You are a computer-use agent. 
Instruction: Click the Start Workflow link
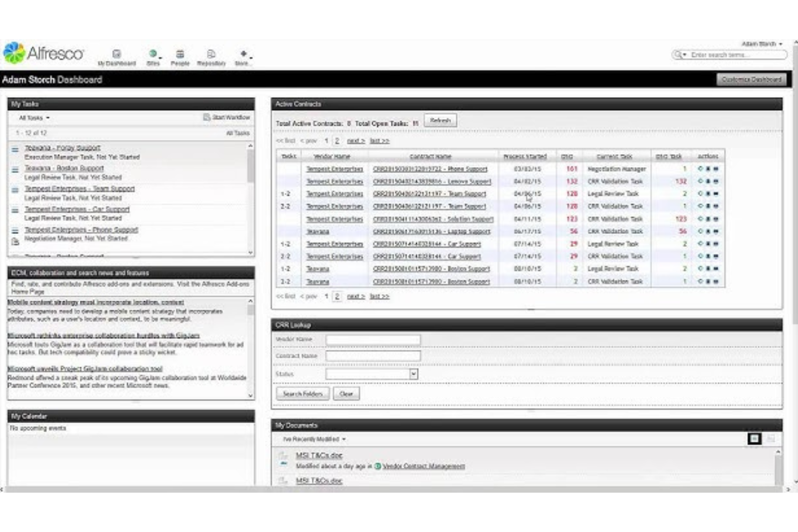[x=231, y=117]
